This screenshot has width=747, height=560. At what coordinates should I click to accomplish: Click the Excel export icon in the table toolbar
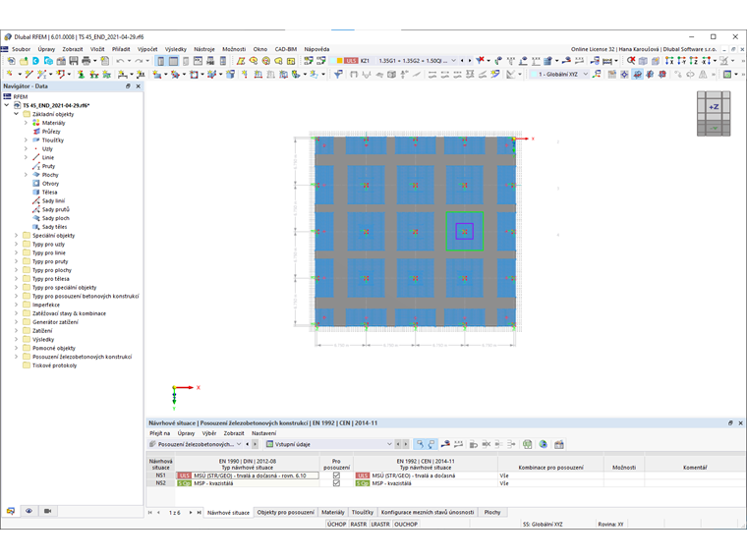[x=528, y=444]
